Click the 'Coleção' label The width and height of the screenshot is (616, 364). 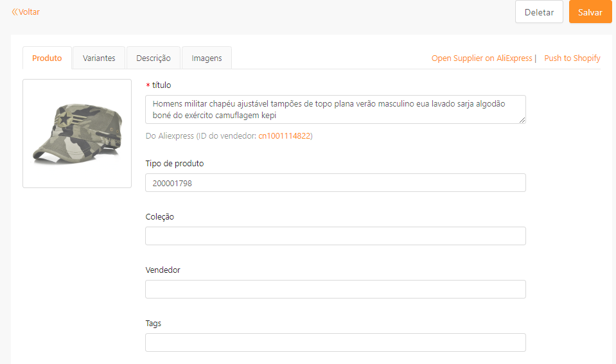[x=159, y=217]
